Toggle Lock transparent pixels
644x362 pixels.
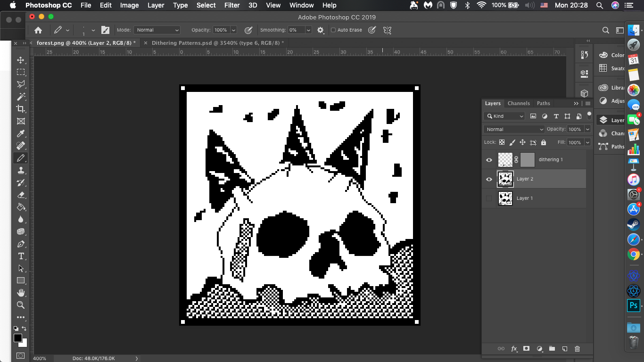[x=502, y=142]
